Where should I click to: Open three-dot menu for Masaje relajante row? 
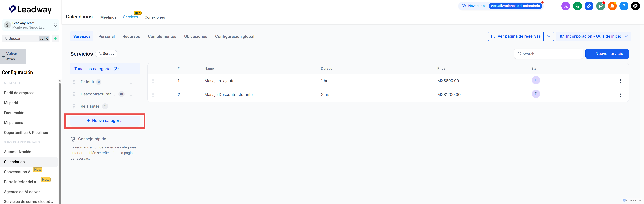(620, 81)
